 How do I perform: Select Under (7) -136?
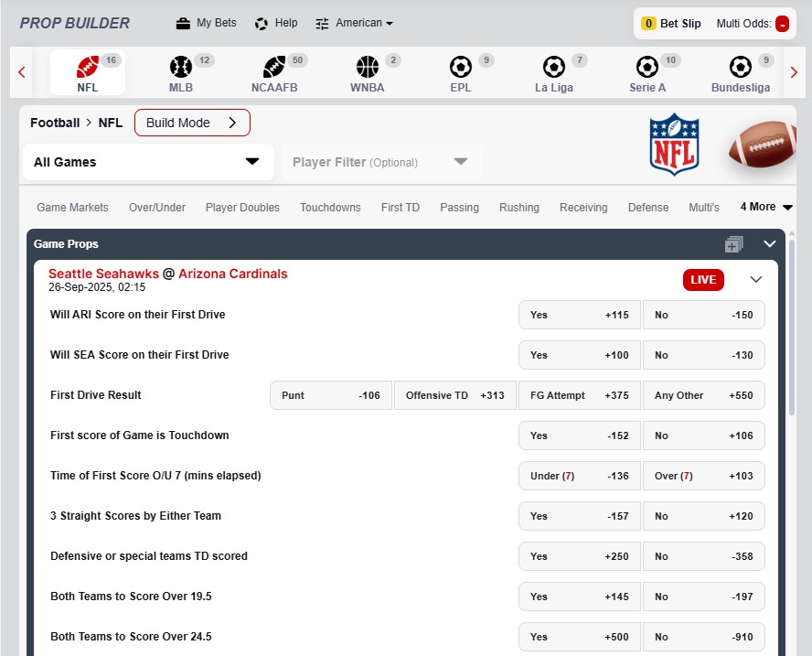pyautogui.click(x=580, y=476)
